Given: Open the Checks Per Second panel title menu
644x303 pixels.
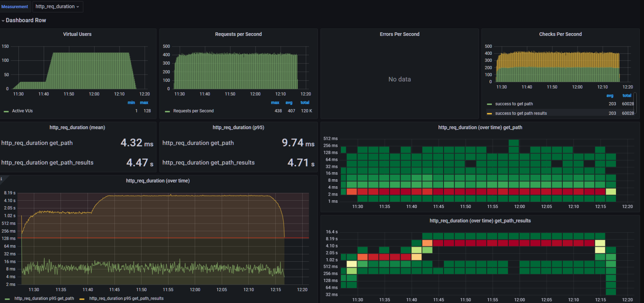Looking at the screenshot, I should pyautogui.click(x=560, y=34).
